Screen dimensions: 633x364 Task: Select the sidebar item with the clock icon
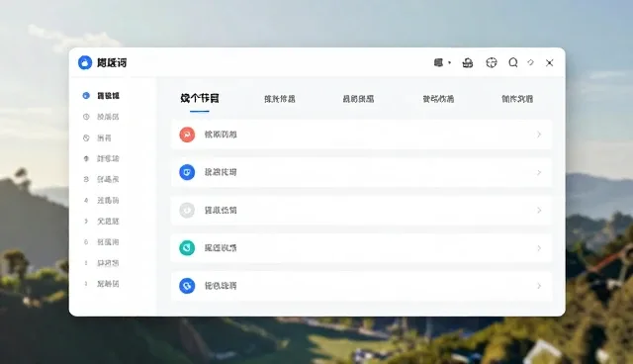[x=101, y=117]
